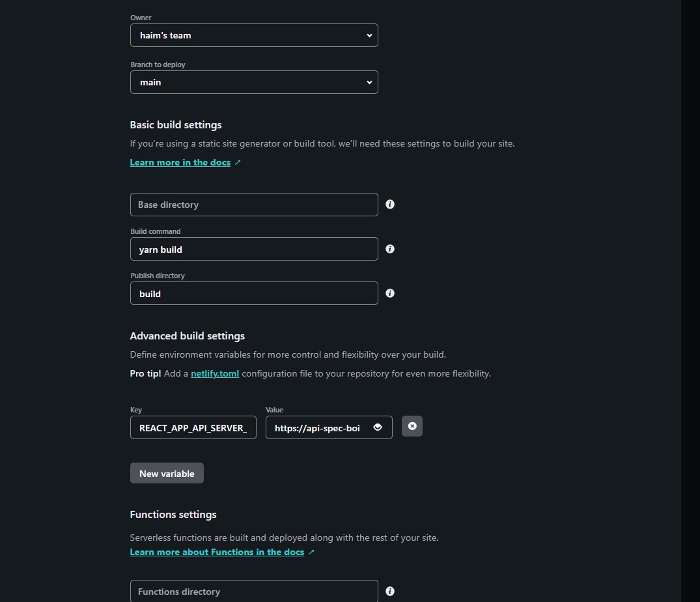Click the New variable button
The height and width of the screenshot is (602, 700).
[167, 473]
